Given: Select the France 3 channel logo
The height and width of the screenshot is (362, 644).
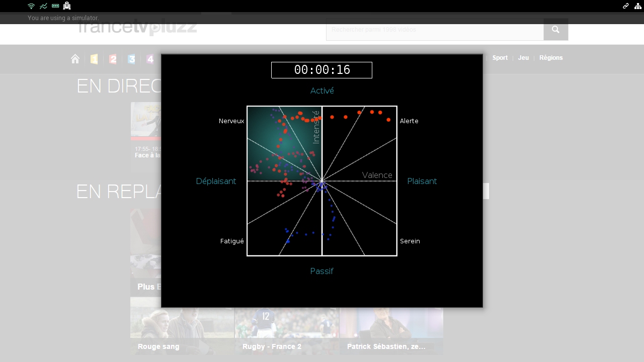Looking at the screenshot, I should coord(131,59).
